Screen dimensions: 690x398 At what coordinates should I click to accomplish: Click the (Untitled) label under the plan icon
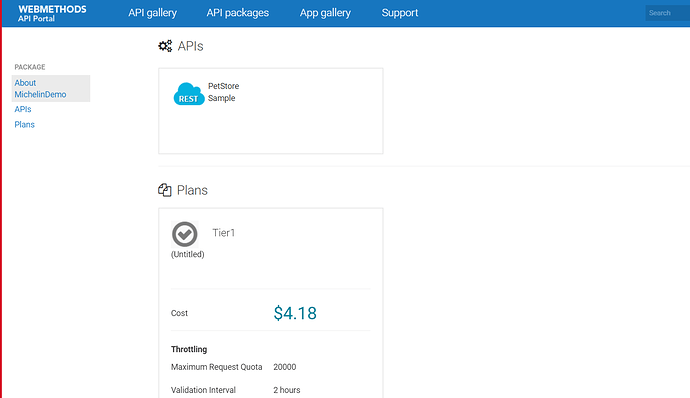coord(187,254)
